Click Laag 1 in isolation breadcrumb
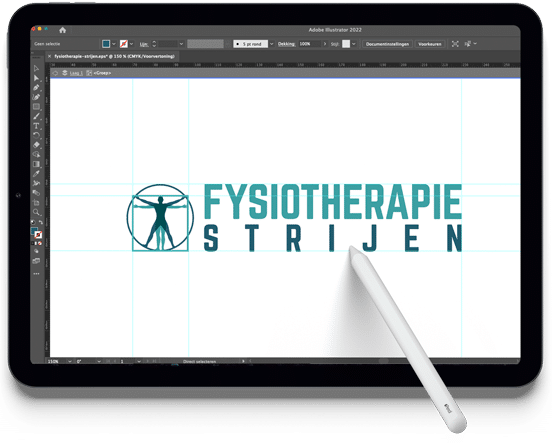This screenshot has height=443, width=552. pos(76,73)
